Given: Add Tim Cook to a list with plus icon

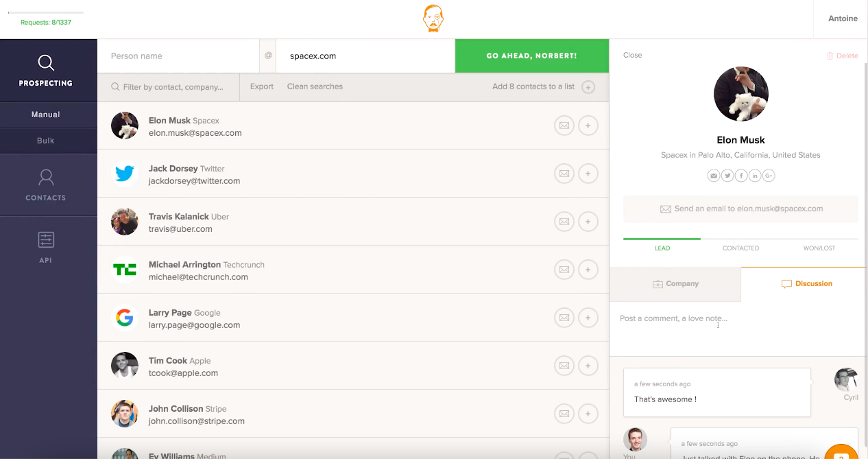Looking at the screenshot, I should [x=588, y=366].
